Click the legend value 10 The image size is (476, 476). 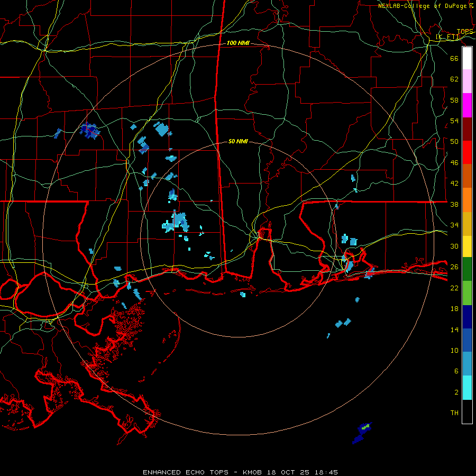(454, 351)
